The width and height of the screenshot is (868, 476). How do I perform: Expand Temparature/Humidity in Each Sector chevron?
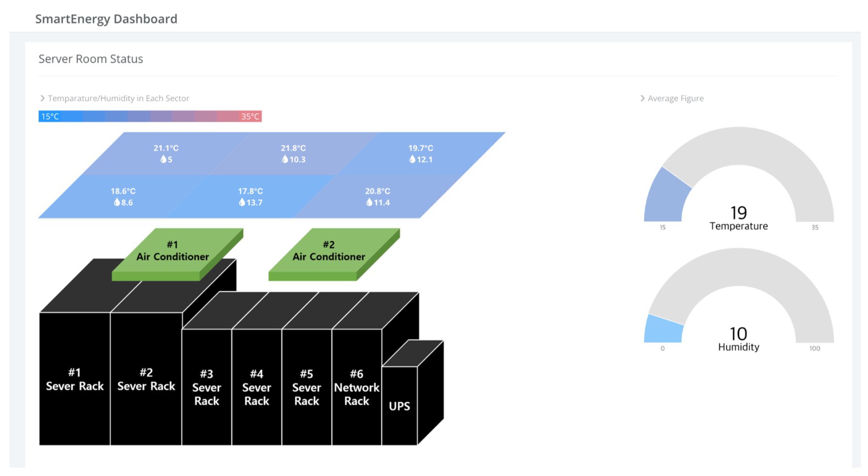point(42,98)
